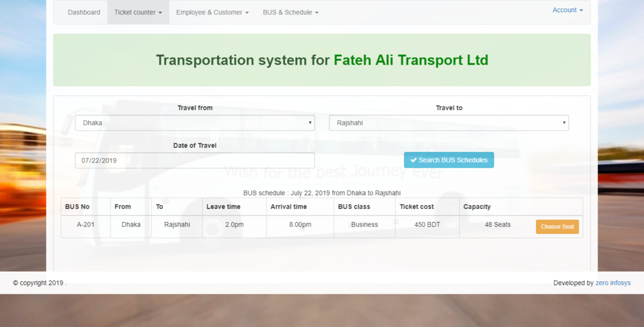
Task: Expand the Ticket counter menu
Action: click(138, 13)
